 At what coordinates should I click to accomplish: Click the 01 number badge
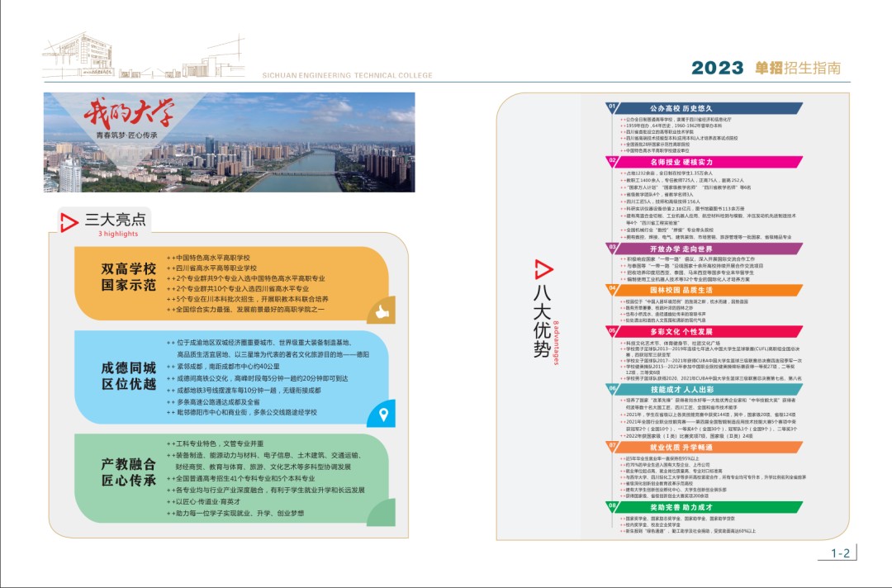tap(612, 107)
